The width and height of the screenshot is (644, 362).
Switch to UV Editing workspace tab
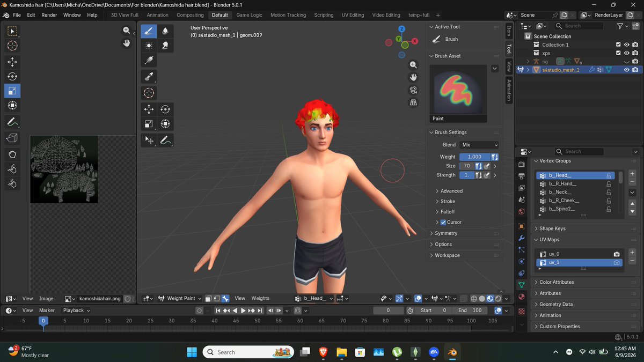(353, 15)
